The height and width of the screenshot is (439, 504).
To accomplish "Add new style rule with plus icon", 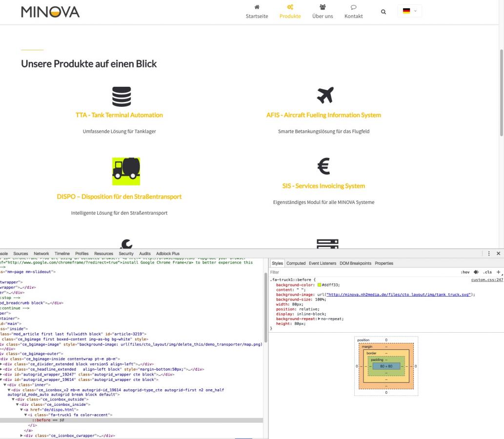I will tap(498, 272).
